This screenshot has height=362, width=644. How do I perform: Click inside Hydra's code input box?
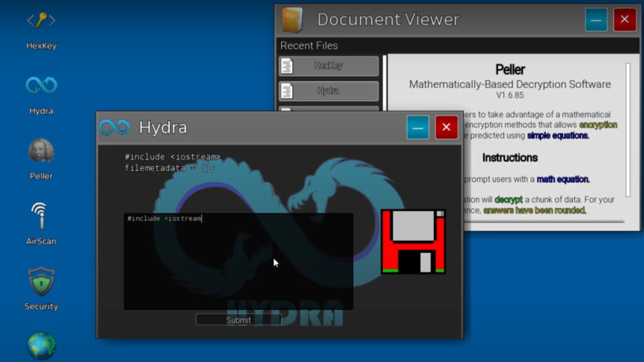click(239, 261)
